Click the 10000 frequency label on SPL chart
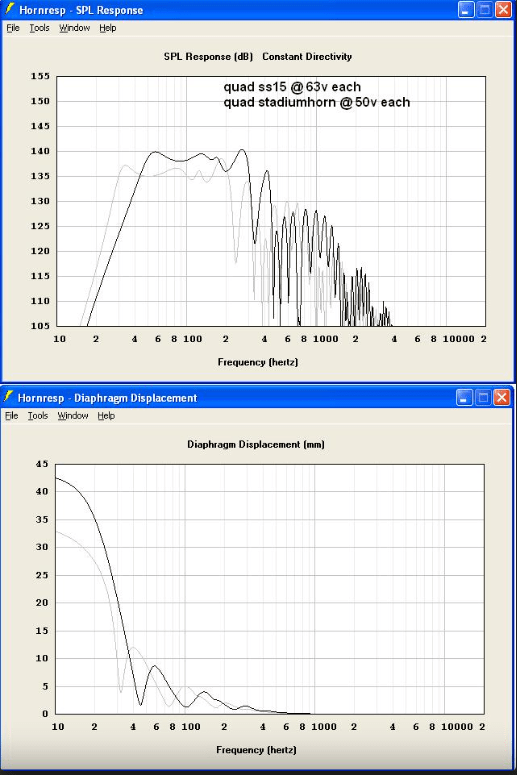This screenshot has width=517, height=775. pyautogui.click(x=458, y=339)
